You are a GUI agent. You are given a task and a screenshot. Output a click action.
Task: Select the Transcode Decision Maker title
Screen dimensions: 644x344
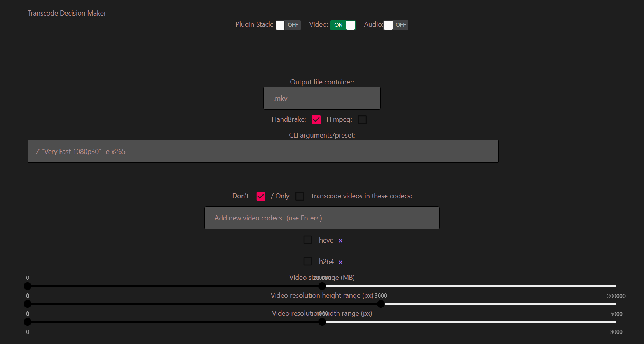(66, 13)
